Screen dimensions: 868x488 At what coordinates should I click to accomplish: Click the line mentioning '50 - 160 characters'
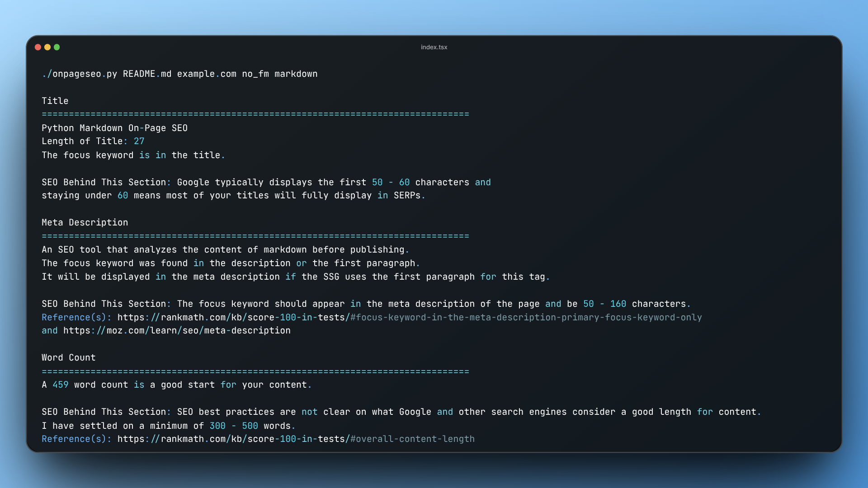click(366, 304)
